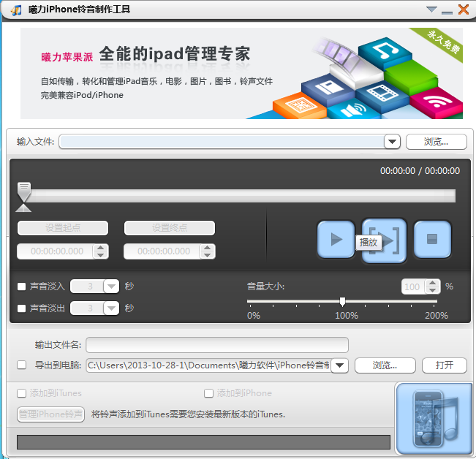Decrease volume percent with down arrow
Image resolution: width=476 pixels, height=459 pixels.
tap(433, 290)
